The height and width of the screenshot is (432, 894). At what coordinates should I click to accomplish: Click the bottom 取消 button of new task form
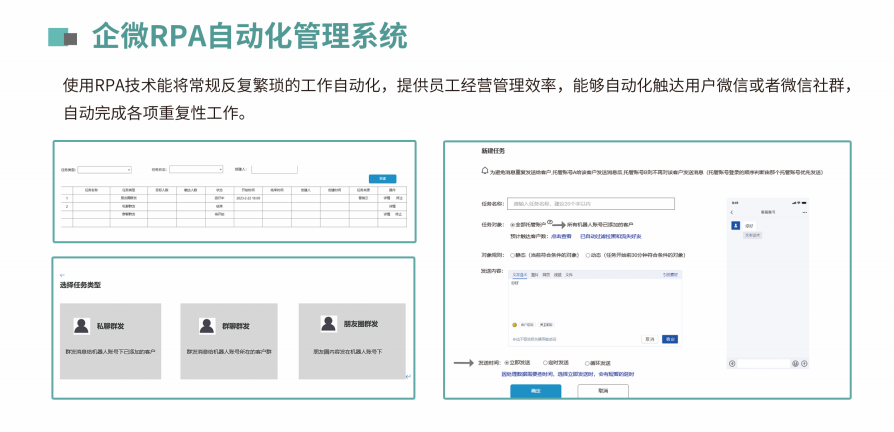(603, 391)
